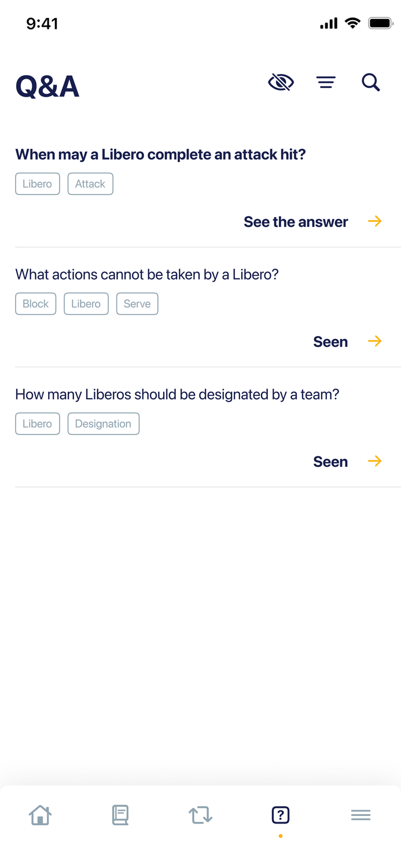Select the Designation tag
The height and width of the screenshot is (868, 401).
[x=104, y=424]
